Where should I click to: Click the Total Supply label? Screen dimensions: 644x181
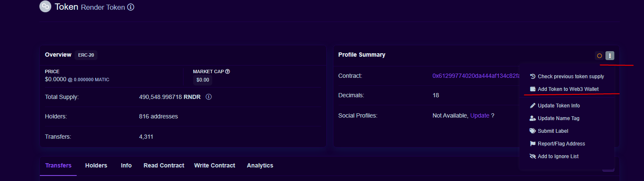click(62, 97)
